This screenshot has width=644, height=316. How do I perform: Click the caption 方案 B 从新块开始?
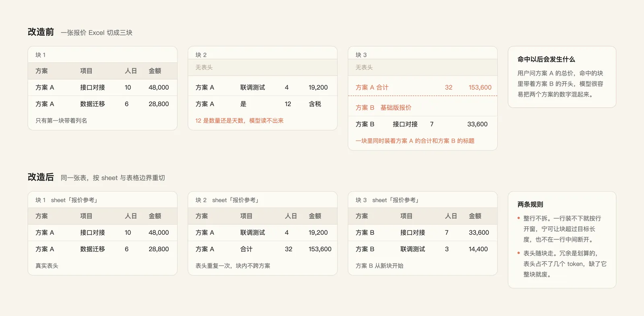[x=379, y=266]
